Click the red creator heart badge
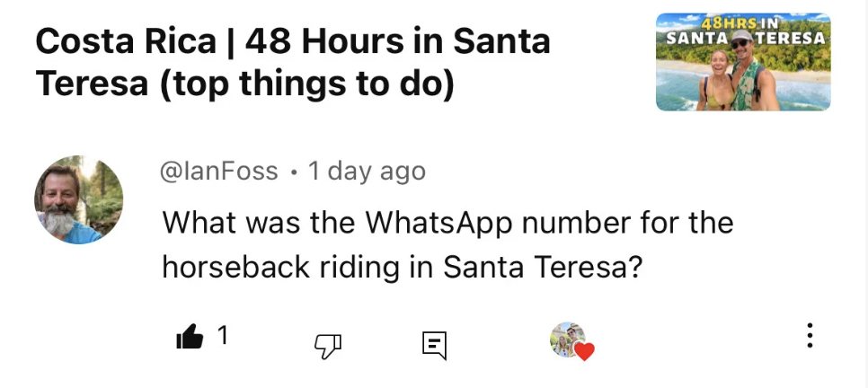Viewport: 868px width, 388px height. point(584,352)
